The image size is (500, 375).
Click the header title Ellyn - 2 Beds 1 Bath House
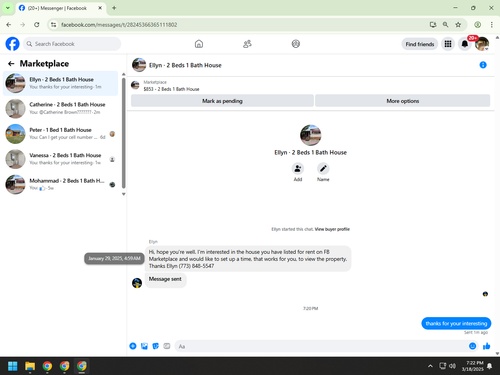tap(185, 65)
